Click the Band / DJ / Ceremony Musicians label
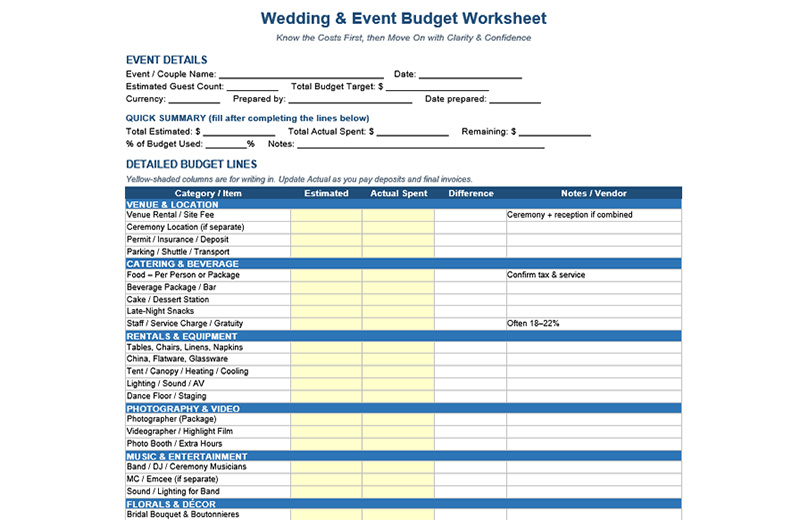The image size is (800, 520). coord(186,467)
